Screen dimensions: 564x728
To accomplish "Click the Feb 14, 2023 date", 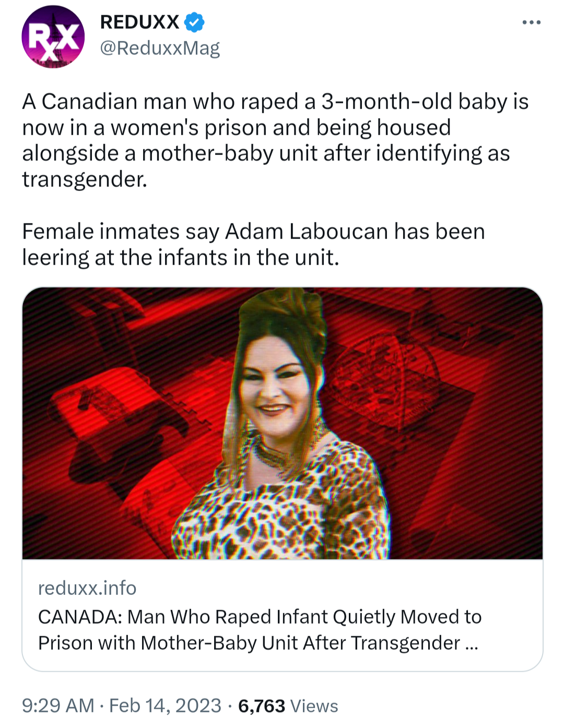I will tap(165, 706).
